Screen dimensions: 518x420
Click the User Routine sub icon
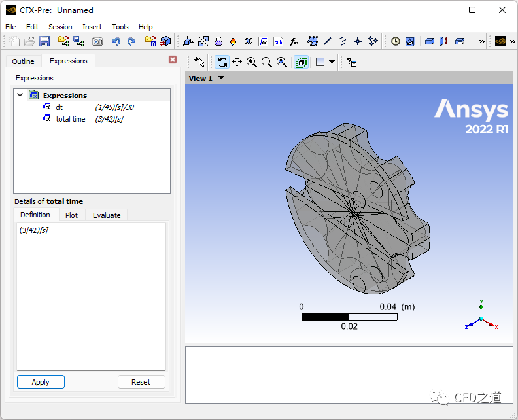click(279, 42)
